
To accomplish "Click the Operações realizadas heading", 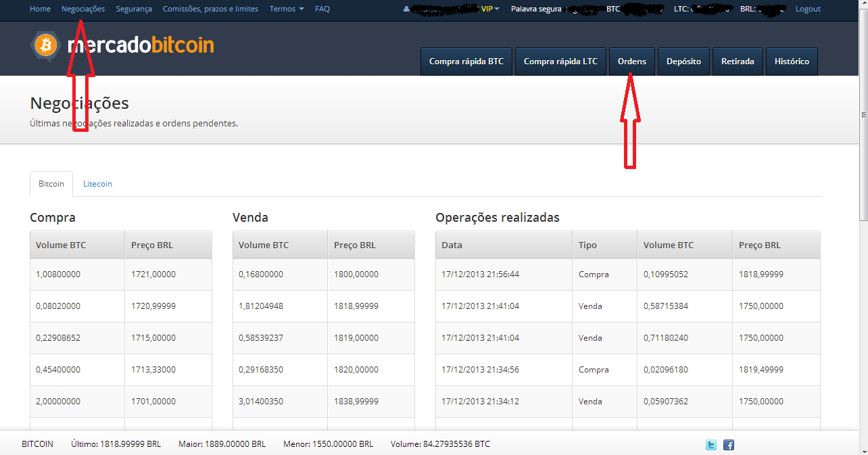I will (498, 218).
